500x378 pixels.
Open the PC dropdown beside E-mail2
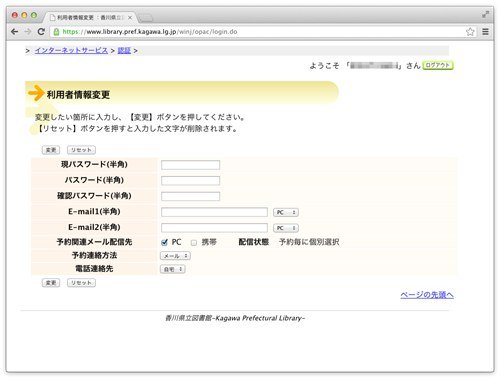tap(286, 228)
